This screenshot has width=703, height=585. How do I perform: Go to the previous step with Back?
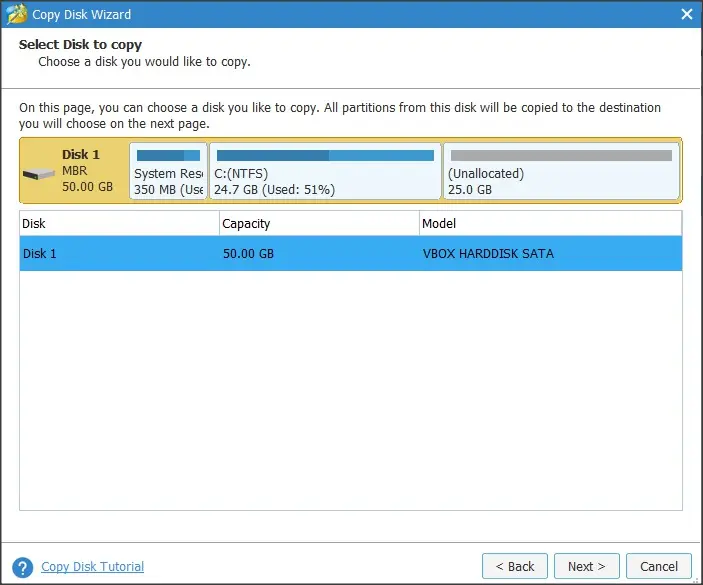coord(515,566)
